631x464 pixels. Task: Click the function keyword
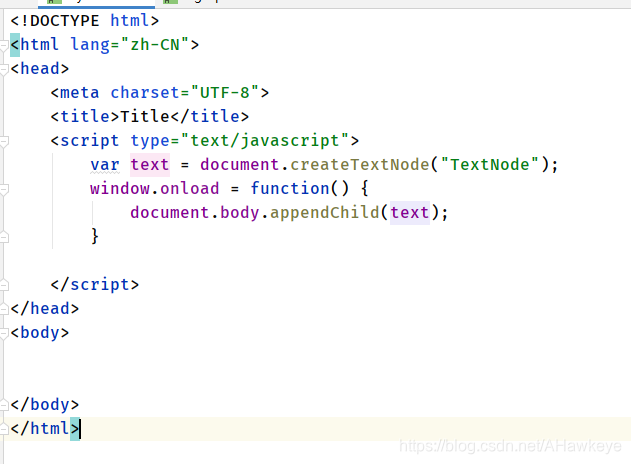point(290,189)
